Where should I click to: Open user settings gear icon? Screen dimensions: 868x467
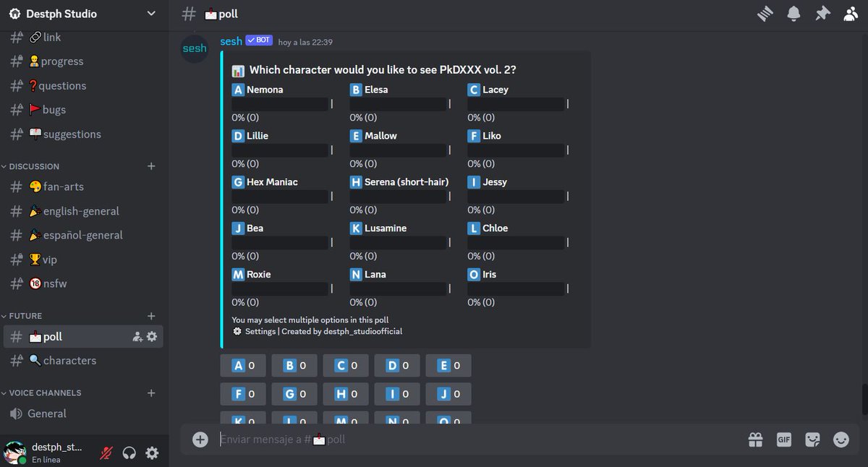pos(152,453)
